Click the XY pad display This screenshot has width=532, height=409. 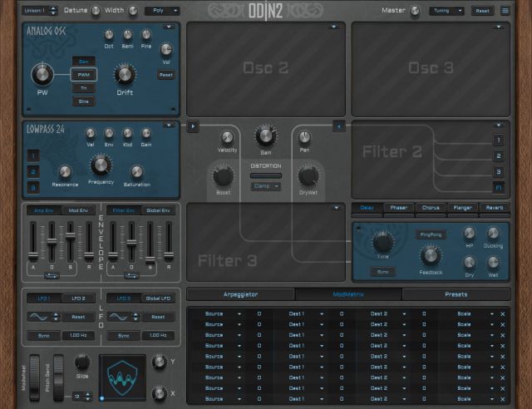[x=122, y=377]
